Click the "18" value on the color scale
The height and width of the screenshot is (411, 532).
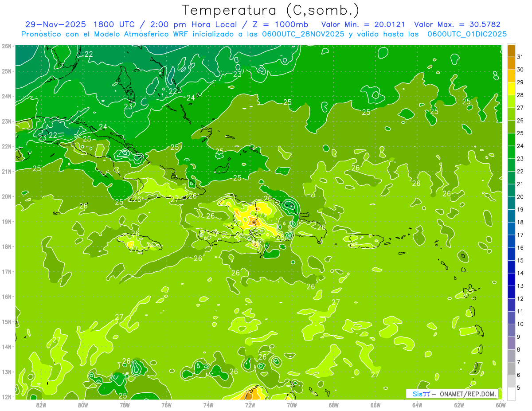point(520,222)
